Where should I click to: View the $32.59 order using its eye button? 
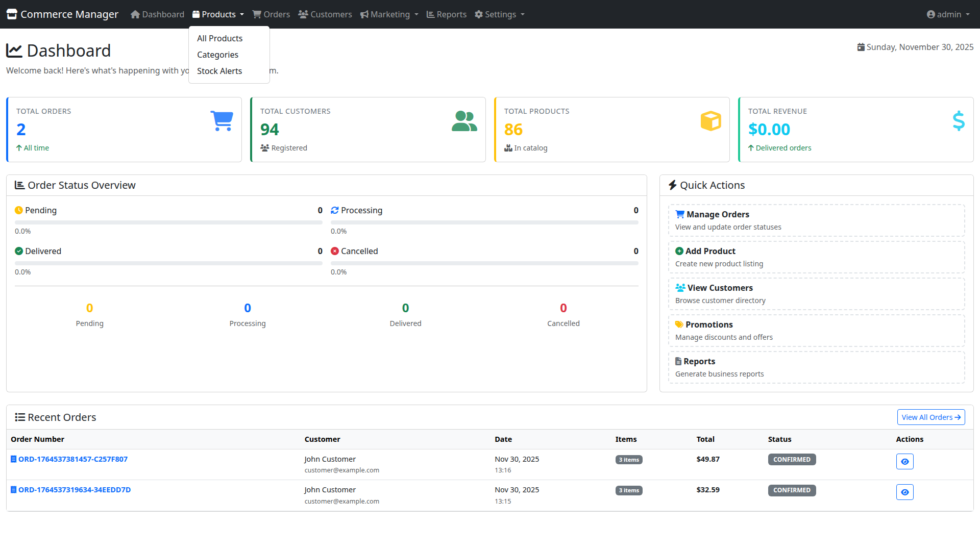(904, 492)
